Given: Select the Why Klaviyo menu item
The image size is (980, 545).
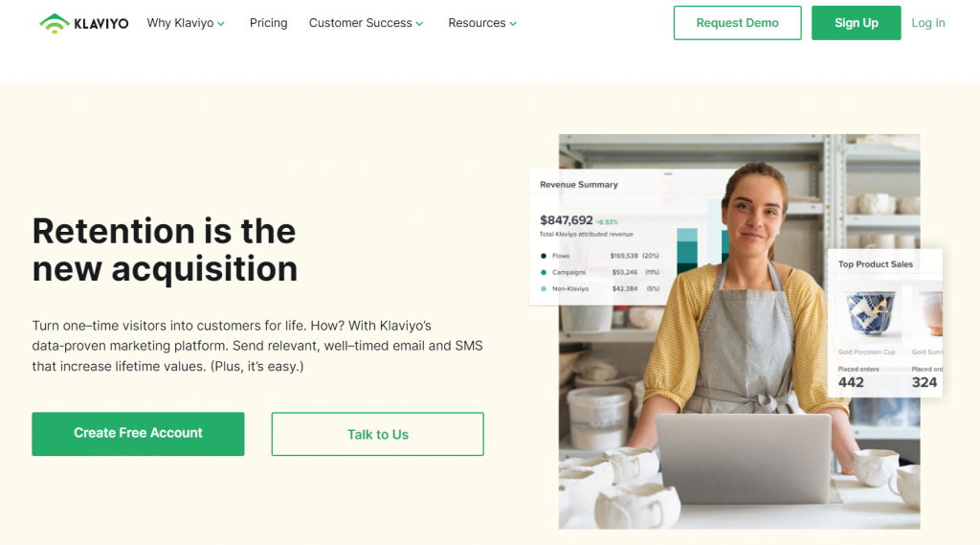Looking at the screenshot, I should tap(180, 23).
